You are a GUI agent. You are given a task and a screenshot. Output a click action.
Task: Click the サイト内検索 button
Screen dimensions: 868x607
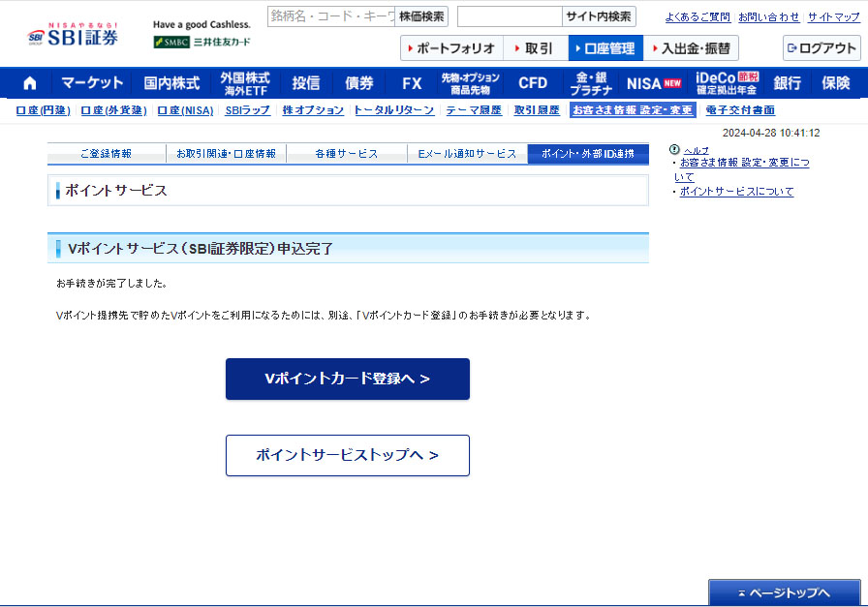coord(599,16)
